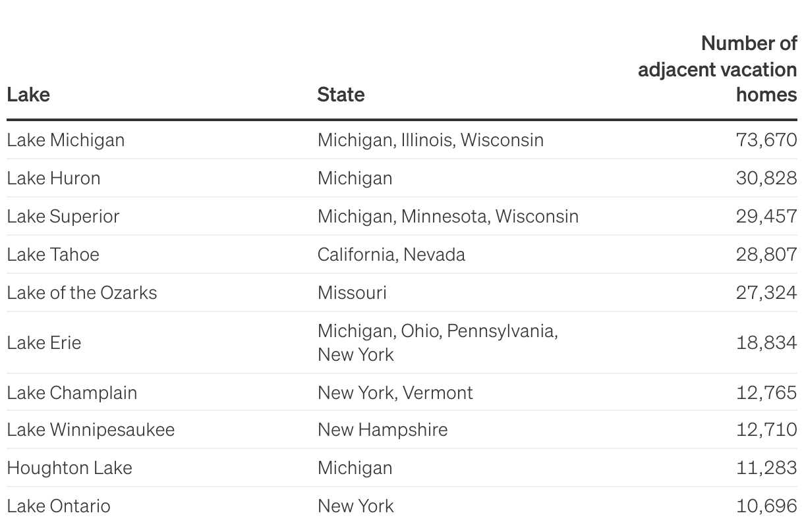Viewport: 804px width, 532px height.
Task: Click the Houghton Lake entry
Action: pyautogui.click(x=69, y=467)
